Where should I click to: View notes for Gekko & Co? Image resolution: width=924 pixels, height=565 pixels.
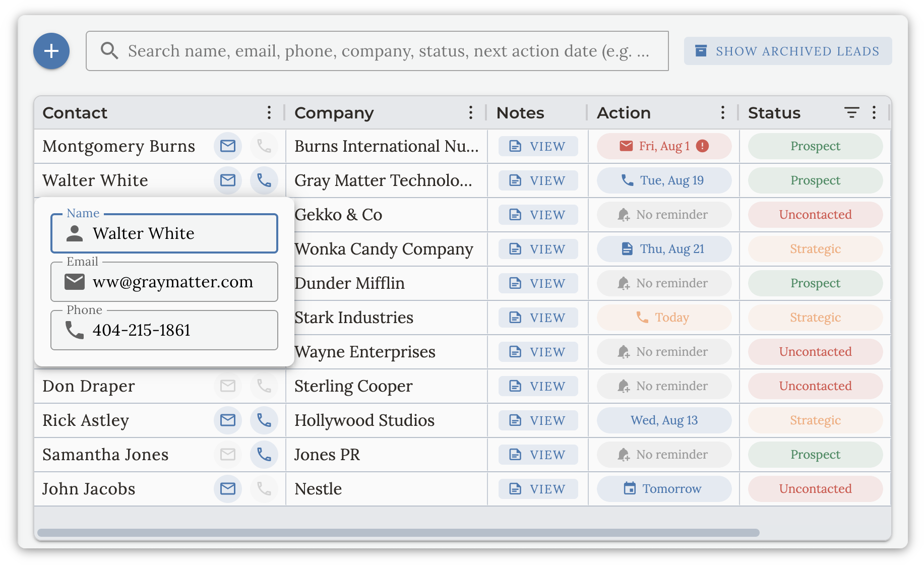tap(538, 215)
